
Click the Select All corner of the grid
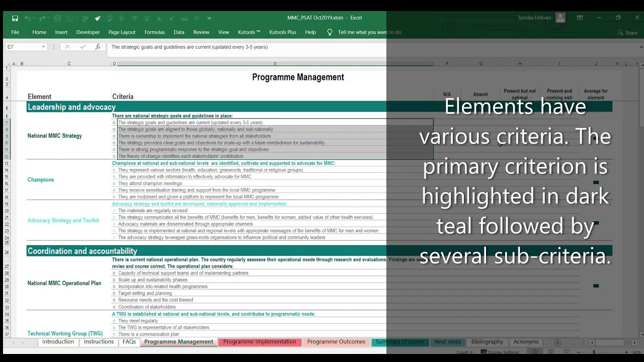tap(7, 64)
